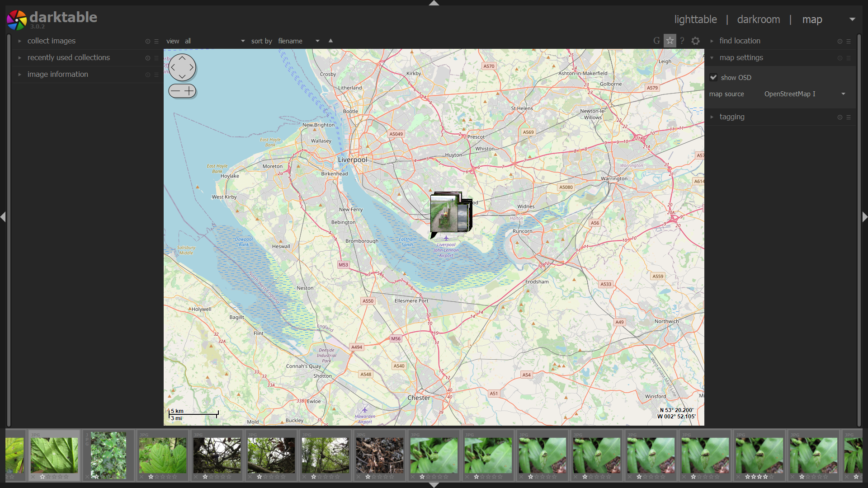Expand the tagging module

712,117
